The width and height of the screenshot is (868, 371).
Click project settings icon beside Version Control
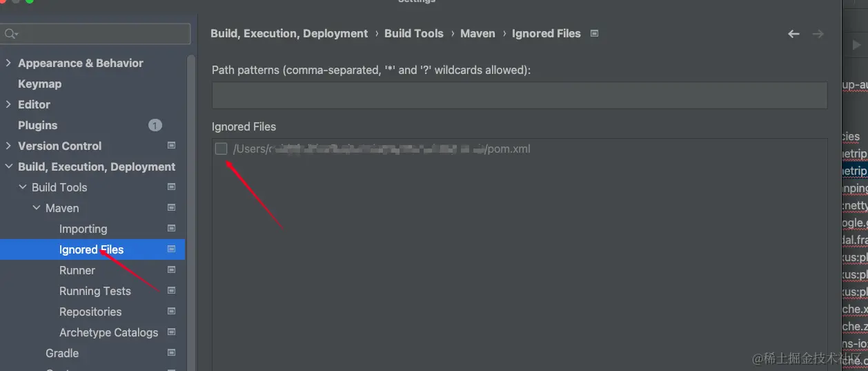click(x=172, y=146)
